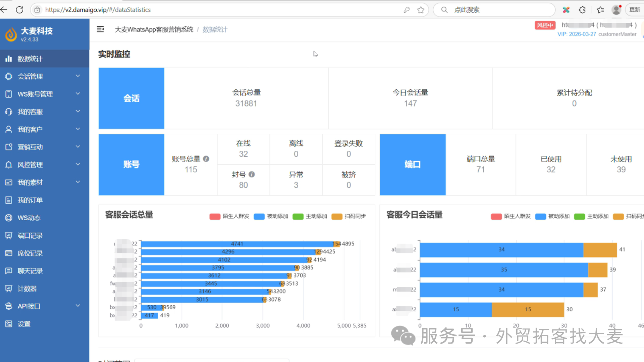Click the browser back arrow
Screen dimensions: 644x362
click(4, 10)
